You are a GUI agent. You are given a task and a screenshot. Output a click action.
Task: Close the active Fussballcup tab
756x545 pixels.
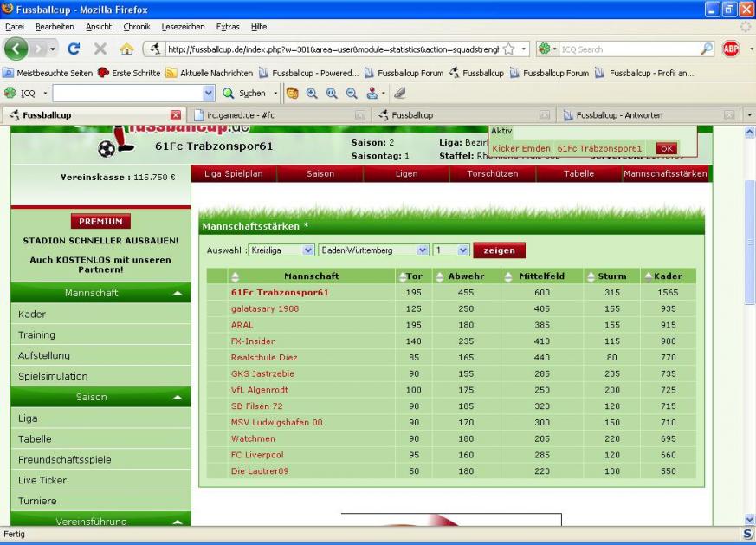(x=176, y=114)
